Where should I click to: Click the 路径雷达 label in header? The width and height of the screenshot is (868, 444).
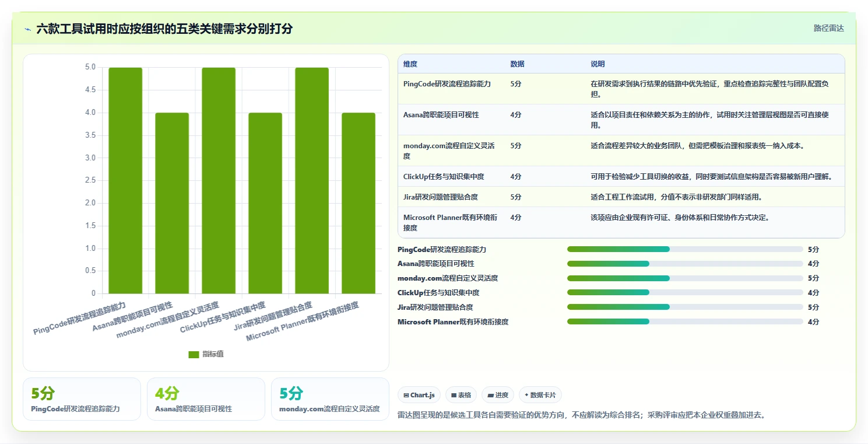click(828, 28)
